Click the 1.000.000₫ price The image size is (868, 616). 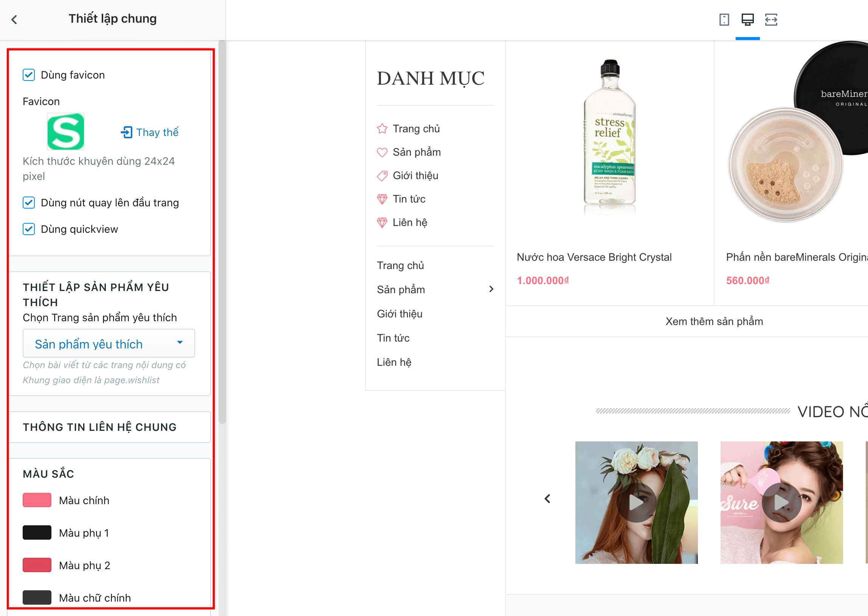pos(543,281)
